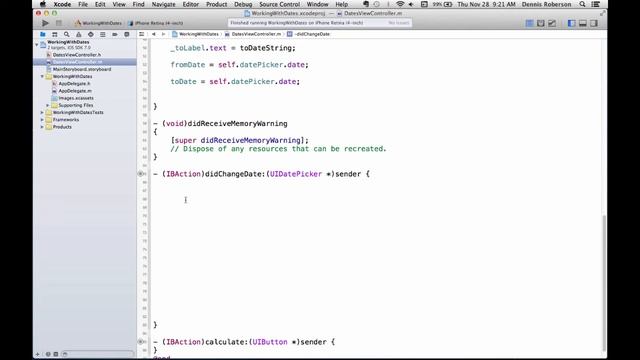
Task: Switch to the Standard editor
Action: pos(529,23)
